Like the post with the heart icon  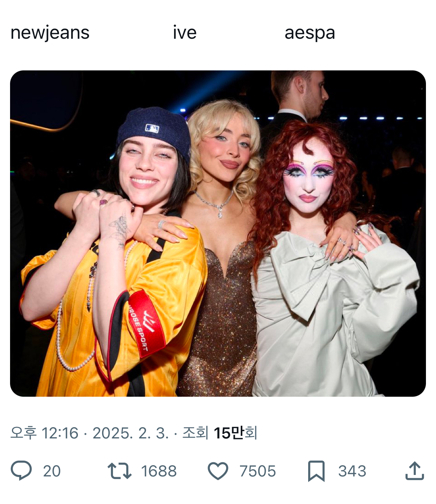(x=218, y=471)
